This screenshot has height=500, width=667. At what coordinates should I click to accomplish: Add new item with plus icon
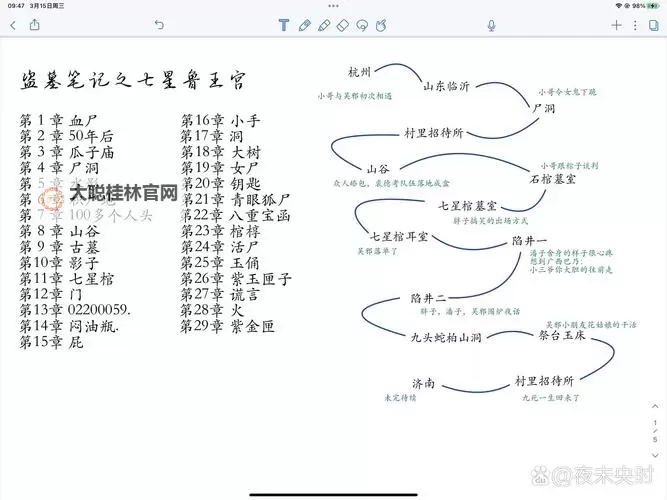click(x=616, y=25)
